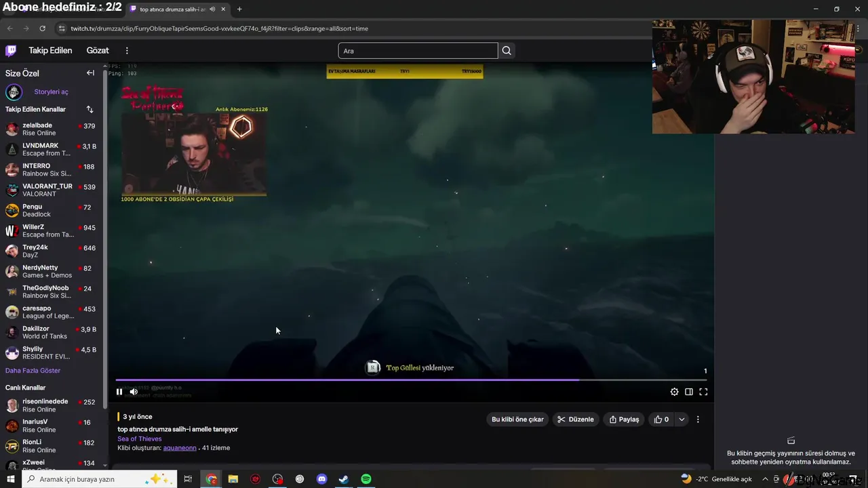Show hidden system tray icons

coord(766,479)
